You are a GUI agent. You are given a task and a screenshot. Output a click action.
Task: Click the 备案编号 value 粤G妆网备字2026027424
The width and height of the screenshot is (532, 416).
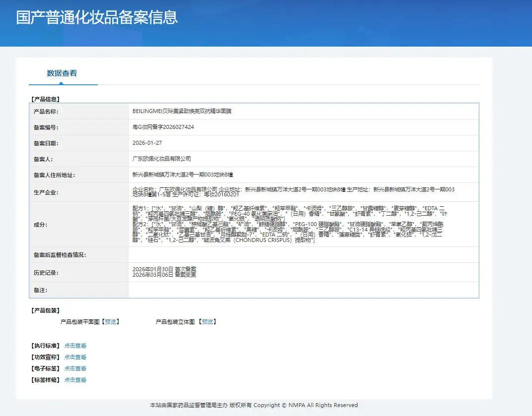click(163, 127)
